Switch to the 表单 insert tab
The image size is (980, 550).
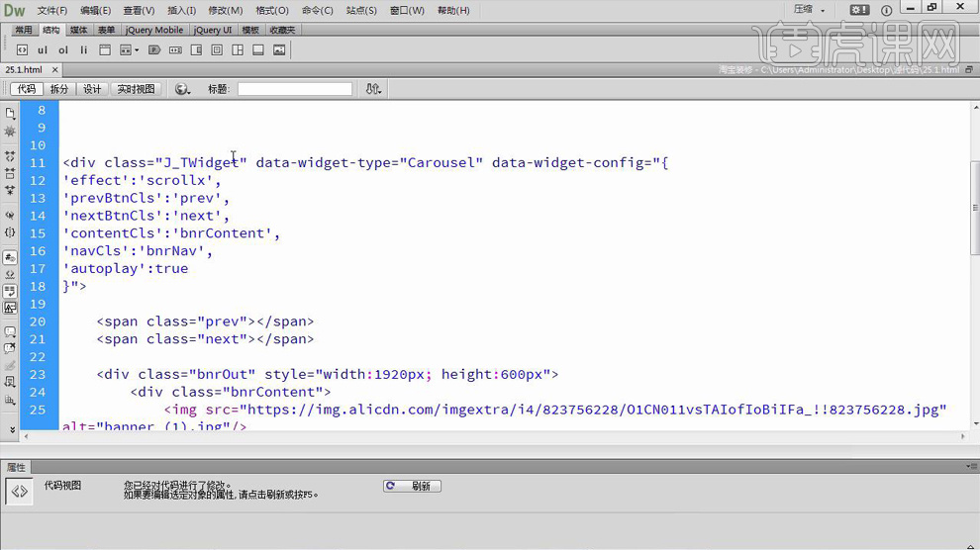tap(106, 30)
